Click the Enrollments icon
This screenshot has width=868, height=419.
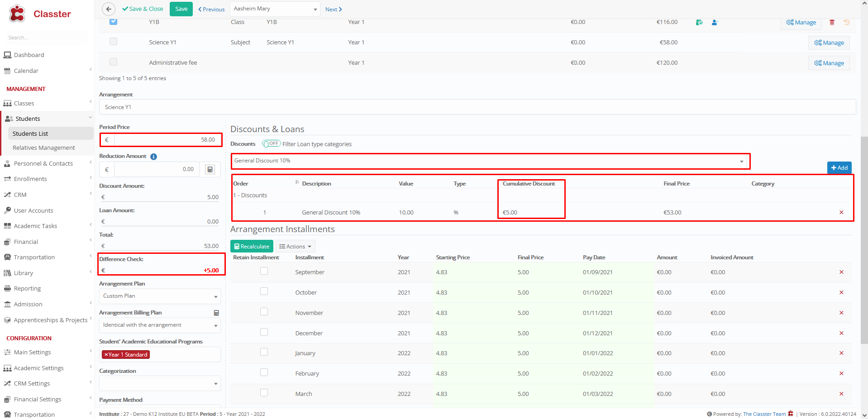coord(7,179)
